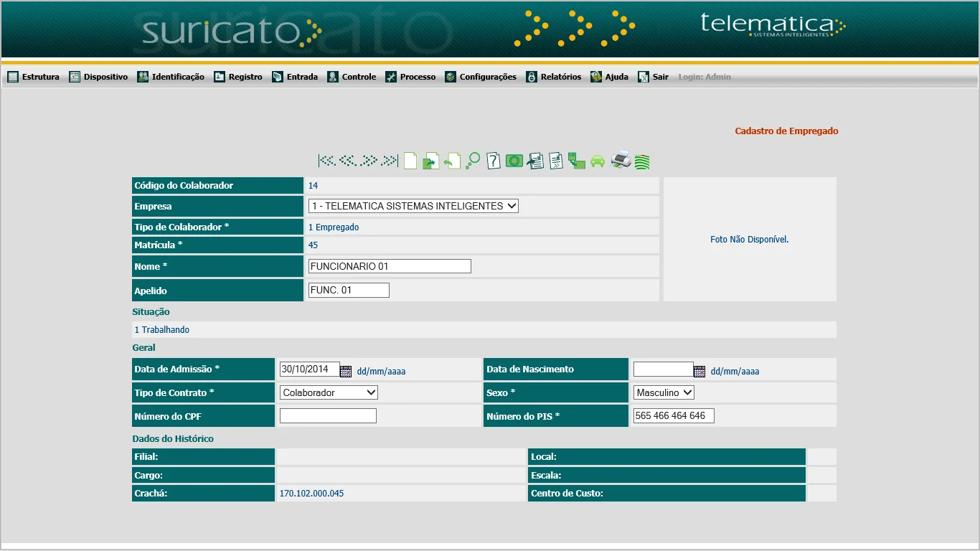
Task: Open the Sexo dropdown
Action: [664, 392]
